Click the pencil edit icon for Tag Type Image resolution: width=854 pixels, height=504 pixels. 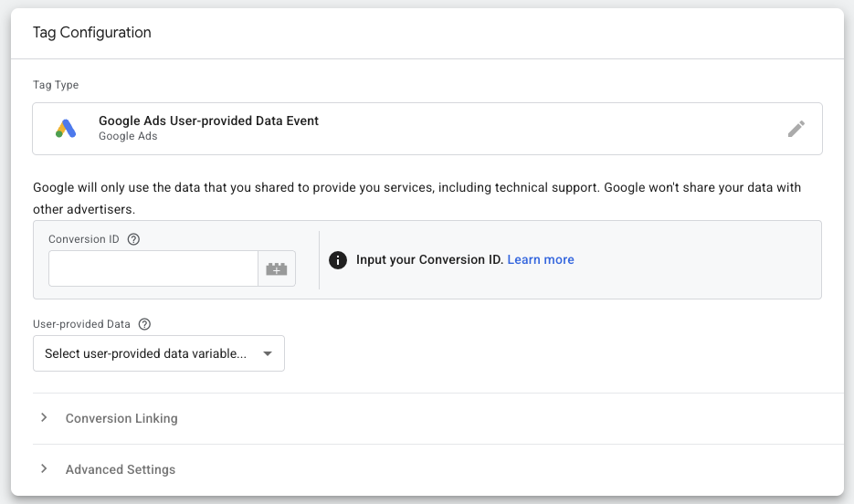click(796, 129)
